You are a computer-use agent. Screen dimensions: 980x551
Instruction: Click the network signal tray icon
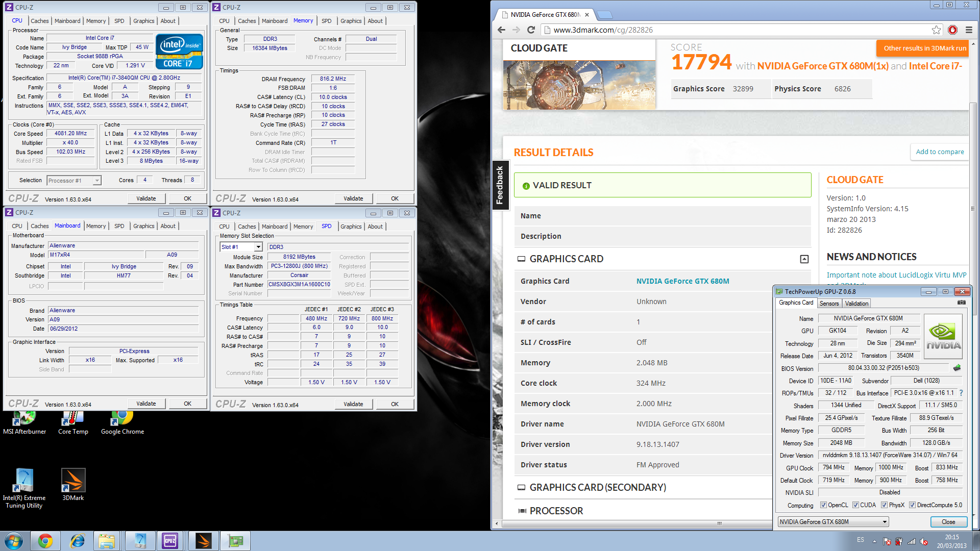tap(912, 541)
